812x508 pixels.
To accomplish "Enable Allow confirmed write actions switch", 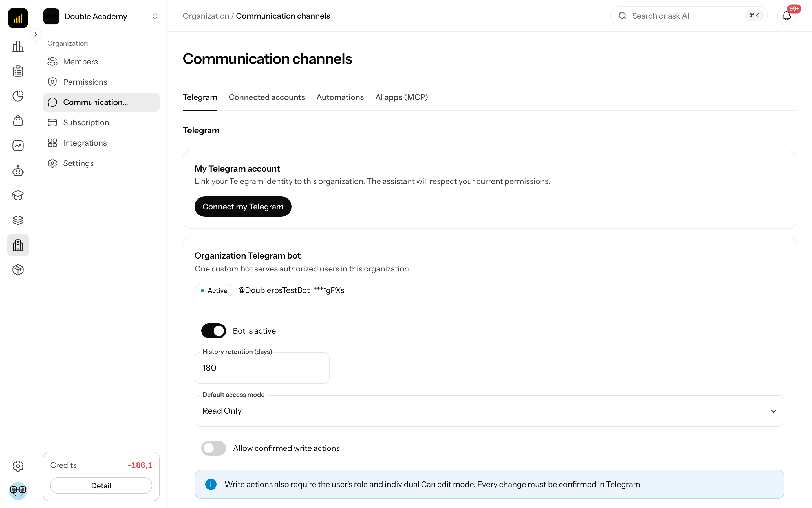I will [214, 448].
